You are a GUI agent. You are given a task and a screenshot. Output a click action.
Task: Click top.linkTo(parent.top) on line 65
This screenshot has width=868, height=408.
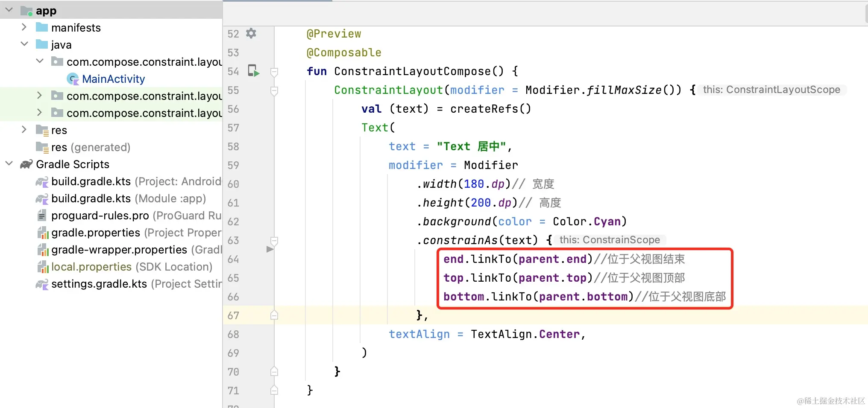pyautogui.click(x=518, y=278)
